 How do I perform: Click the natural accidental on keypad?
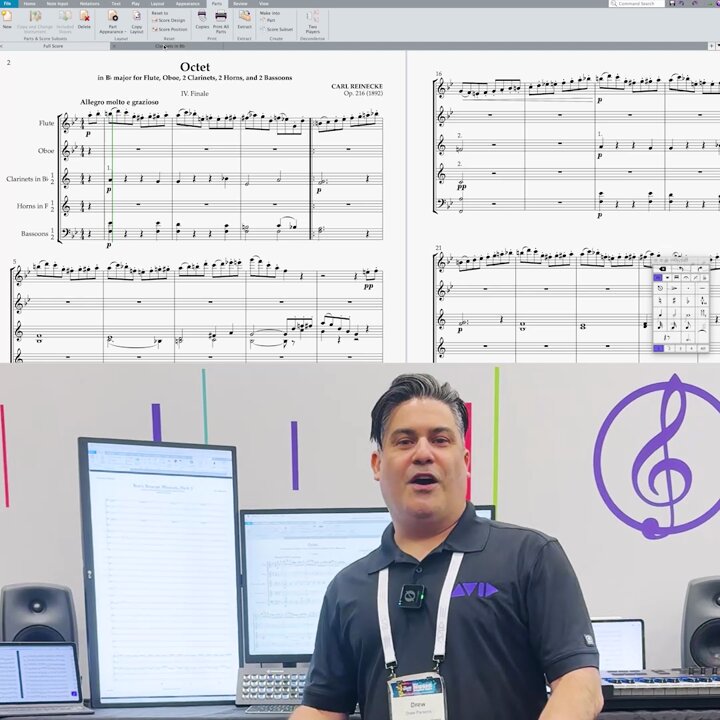[x=660, y=300]
